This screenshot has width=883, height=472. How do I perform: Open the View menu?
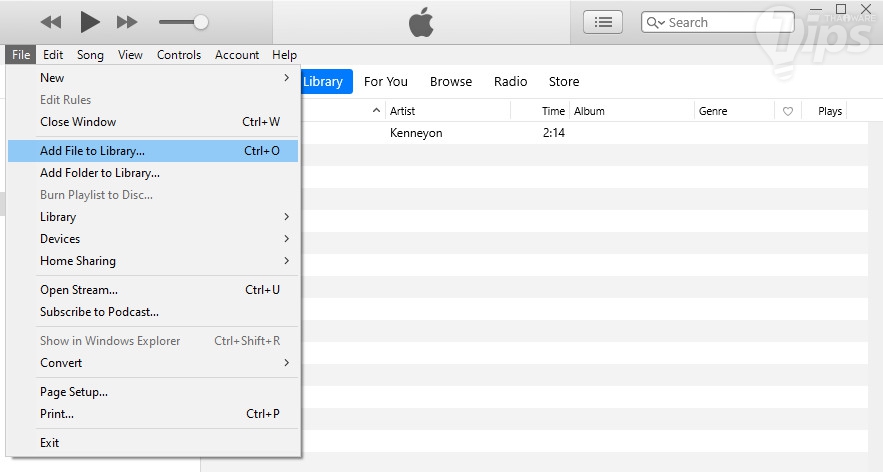[130, 55]
